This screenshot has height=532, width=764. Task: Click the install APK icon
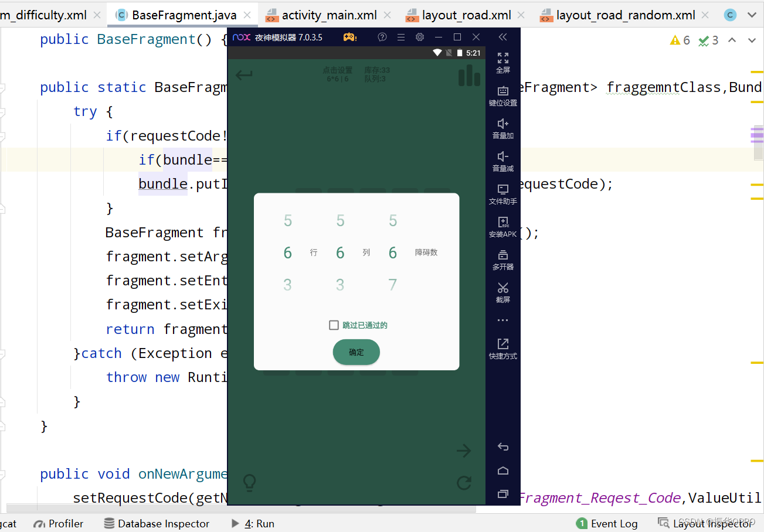pos(503,222)
